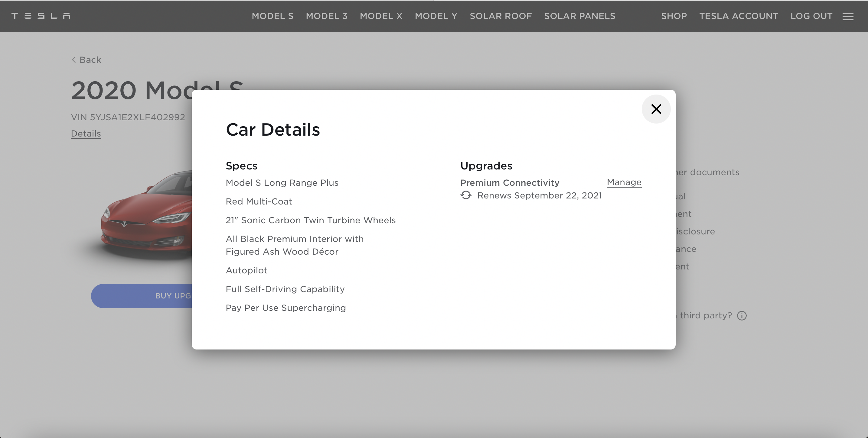The width and height of the screenshot is (868, 438).
Task: Go to Model X page
Action: (381, 16)
